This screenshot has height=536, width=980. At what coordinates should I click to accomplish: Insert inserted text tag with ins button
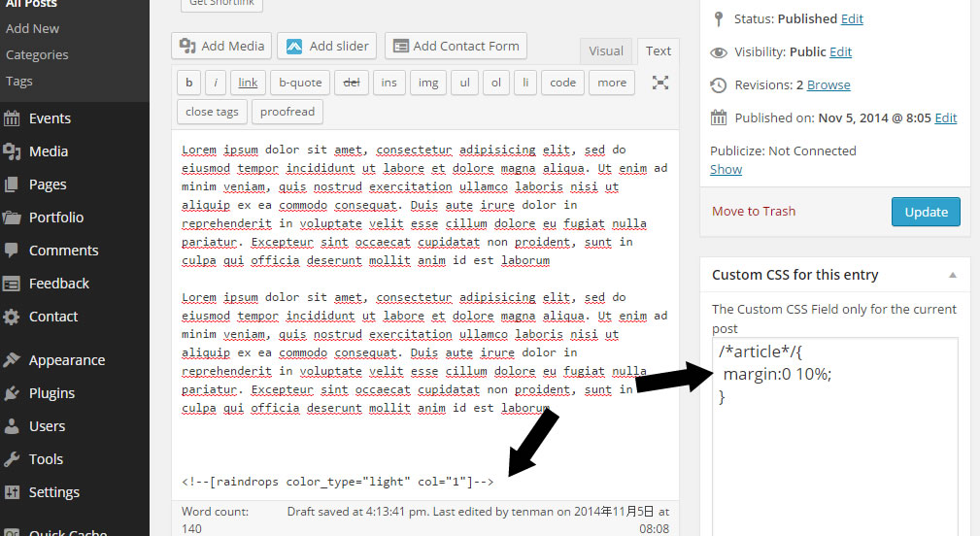(x=389, y=83)
